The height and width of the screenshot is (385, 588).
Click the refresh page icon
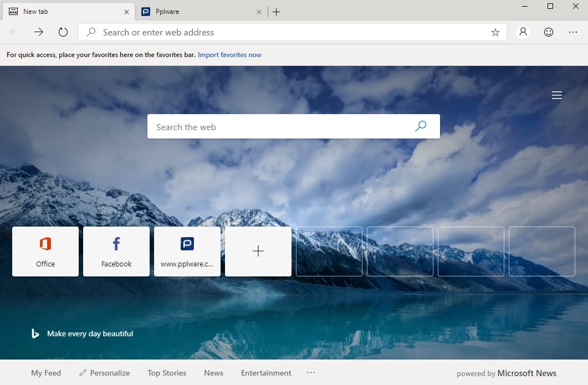click(63, 32)
